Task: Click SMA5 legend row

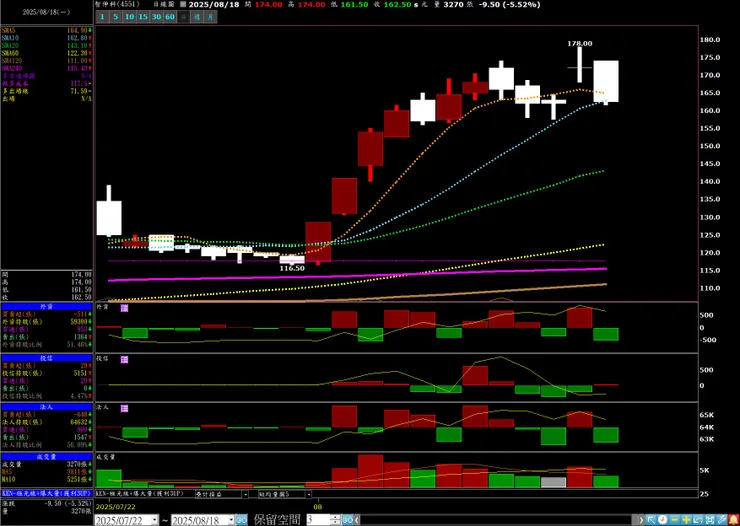Action: pos(47,30)
